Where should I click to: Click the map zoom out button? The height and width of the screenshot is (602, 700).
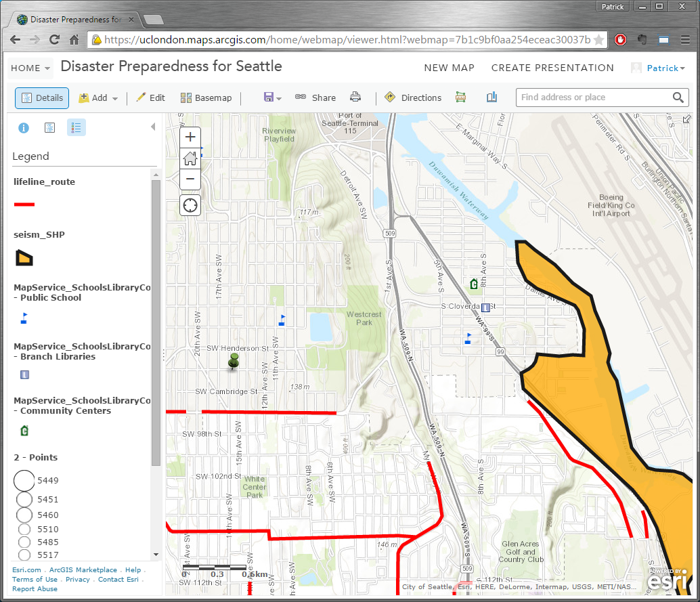190,179
